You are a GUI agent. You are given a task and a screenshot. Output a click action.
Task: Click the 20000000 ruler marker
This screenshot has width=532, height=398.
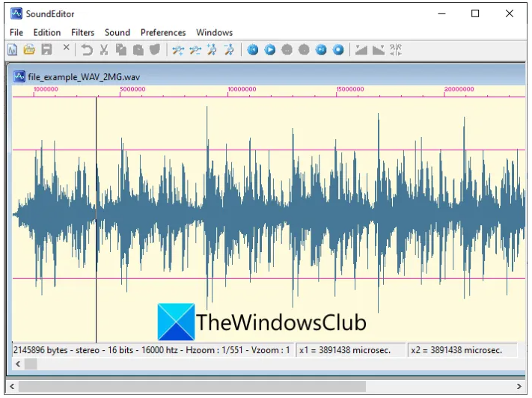[459, 89]
